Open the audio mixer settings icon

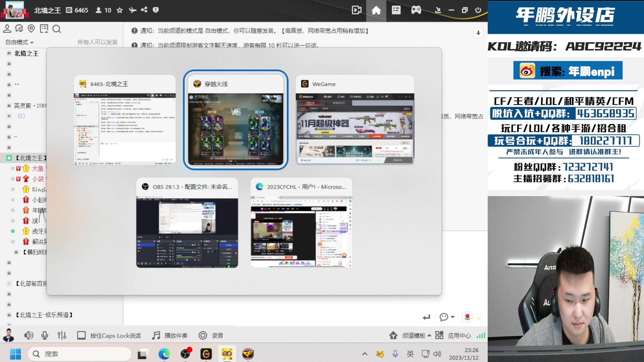62,336
